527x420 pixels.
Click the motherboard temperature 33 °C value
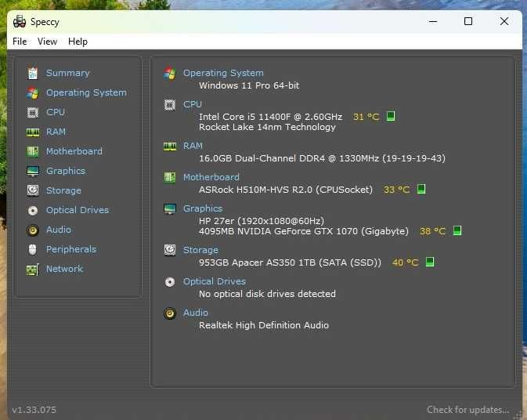[396, 190]
